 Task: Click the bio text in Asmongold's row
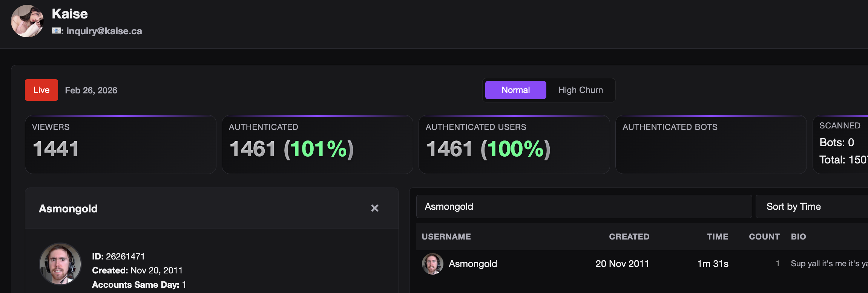pos(829,264)
